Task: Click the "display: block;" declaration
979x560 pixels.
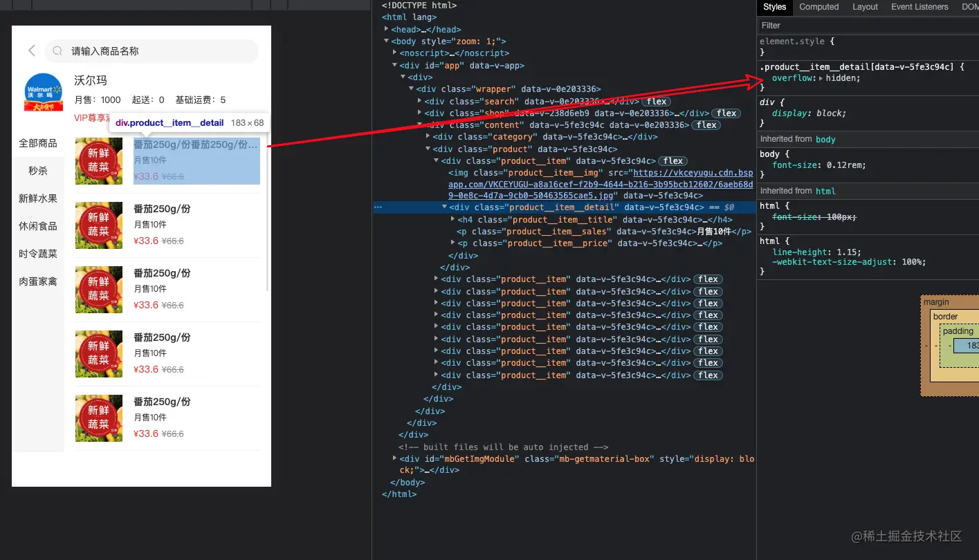Action: pyautogui.click(x=809, y=113)
